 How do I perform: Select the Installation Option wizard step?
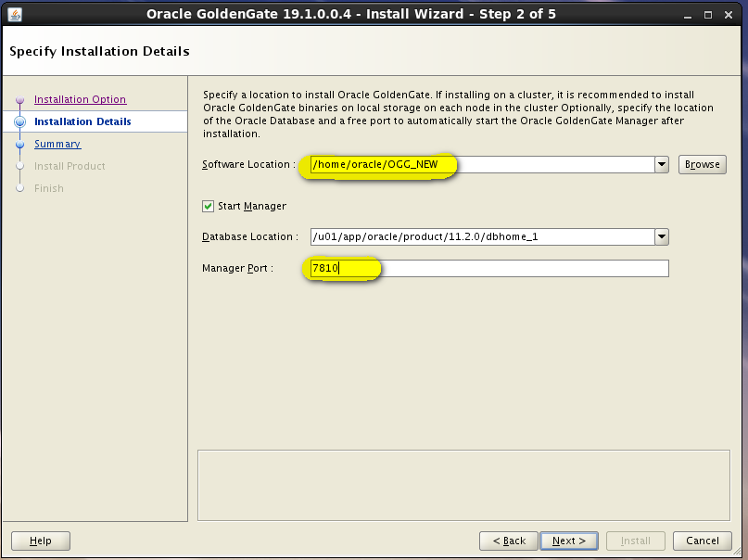[80, 99]
